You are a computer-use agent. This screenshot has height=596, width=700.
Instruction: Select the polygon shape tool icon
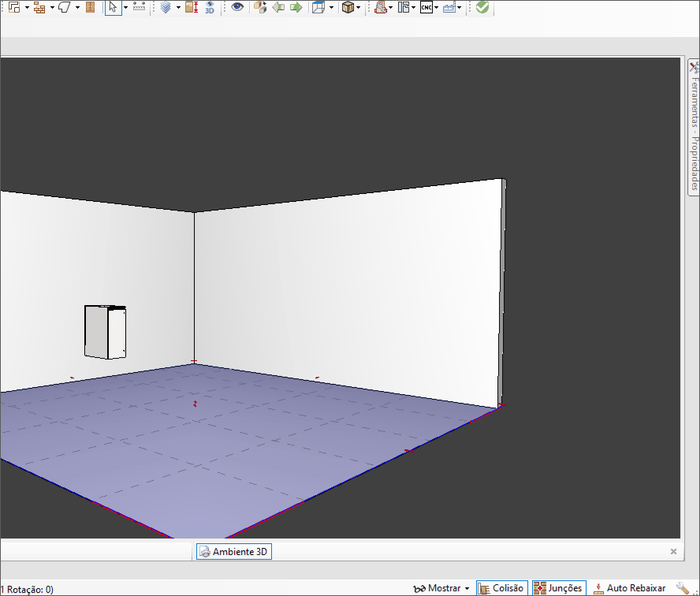point(65,7)
